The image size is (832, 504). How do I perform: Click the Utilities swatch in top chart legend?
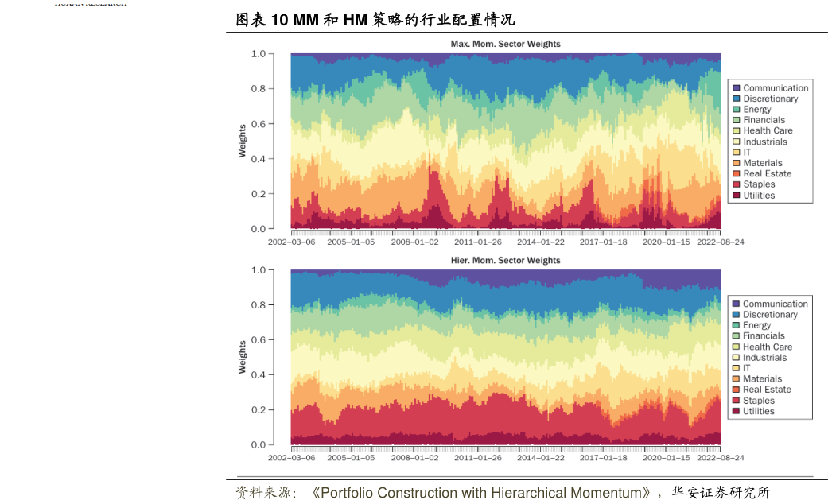737,196
